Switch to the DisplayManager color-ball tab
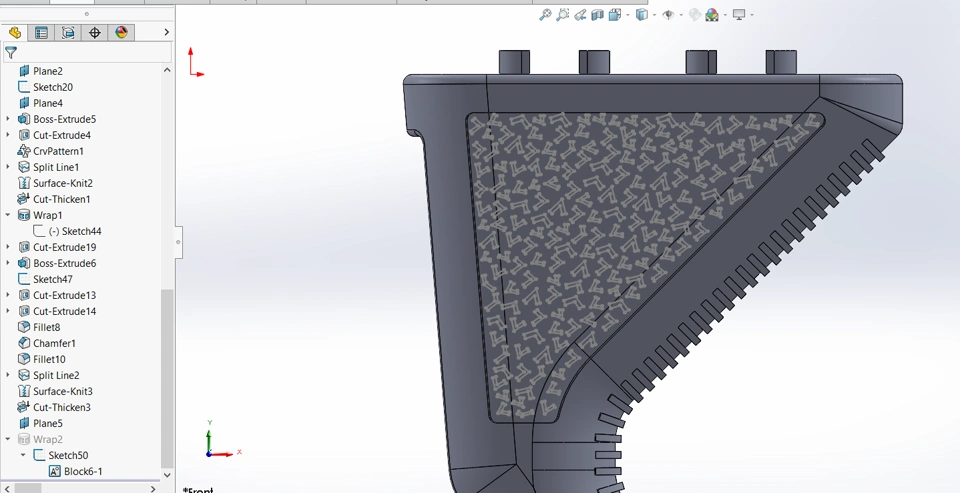The image size is (960, 493). pos(121,32)
